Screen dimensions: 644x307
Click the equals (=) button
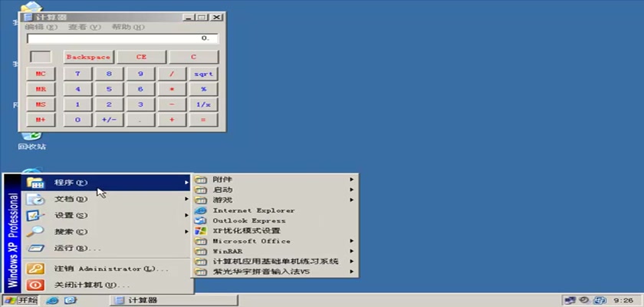click(203, 120)
